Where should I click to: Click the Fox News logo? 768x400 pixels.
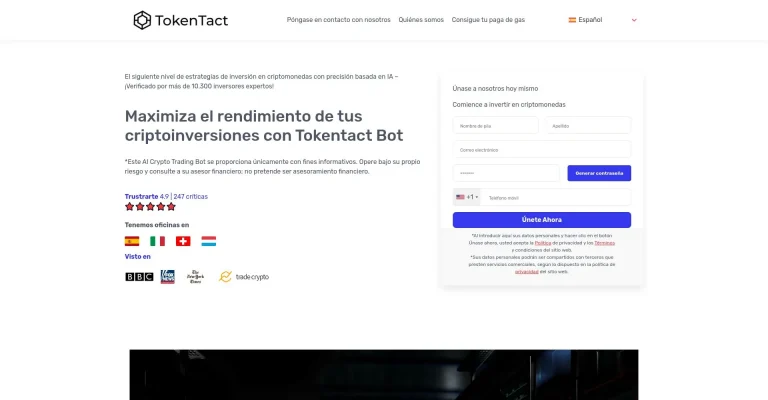(x=168, y=277)
